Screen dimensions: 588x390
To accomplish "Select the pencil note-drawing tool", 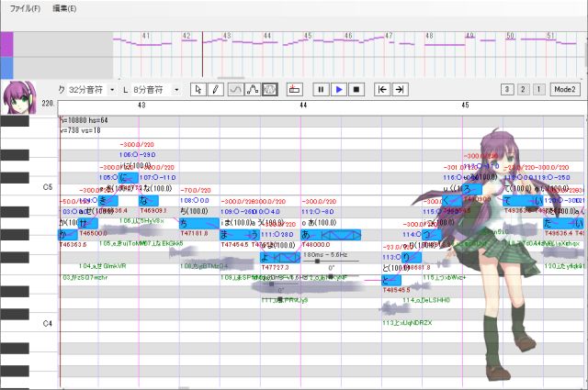I will (x=216, y=90).
